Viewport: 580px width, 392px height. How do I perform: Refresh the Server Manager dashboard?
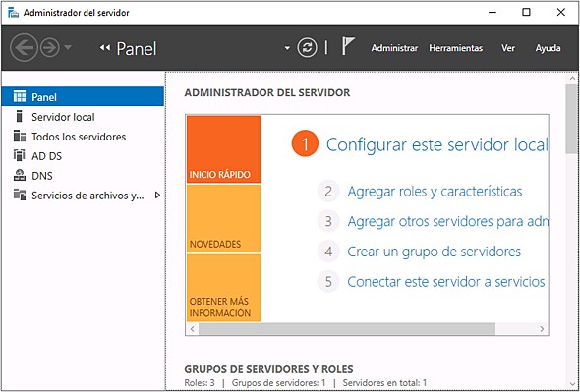pos(307,48)
